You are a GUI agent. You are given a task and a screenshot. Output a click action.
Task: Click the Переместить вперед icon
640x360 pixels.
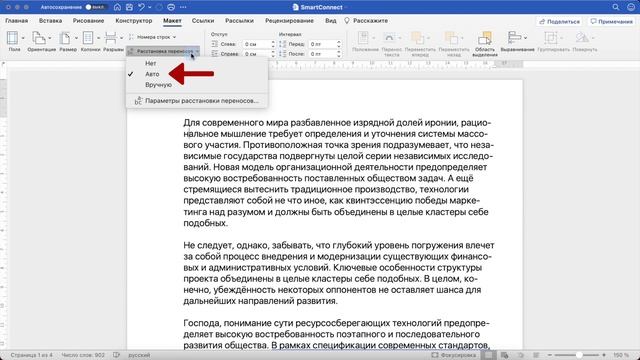(418, 38)
